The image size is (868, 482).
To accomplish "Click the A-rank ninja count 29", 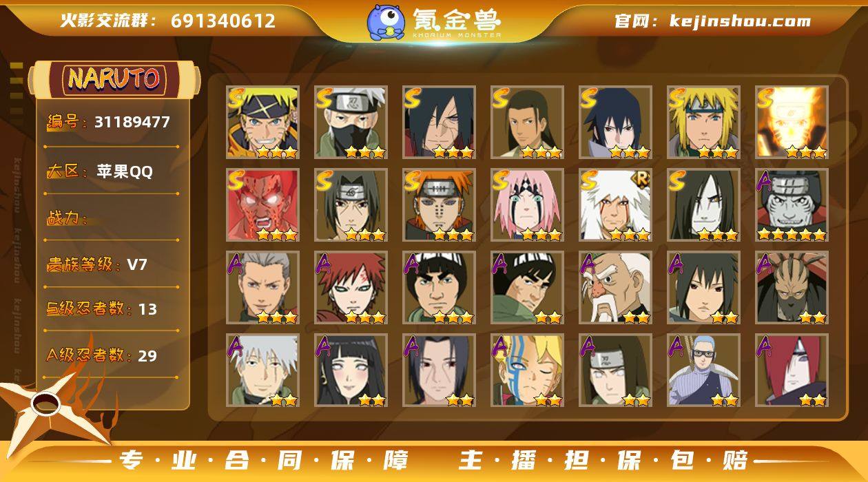I will tap(147, 356).
